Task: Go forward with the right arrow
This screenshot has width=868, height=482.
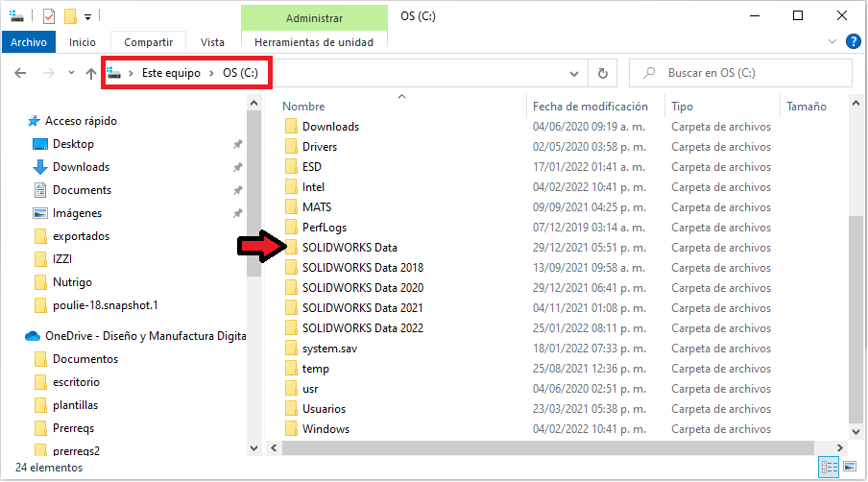Action: [x=49, y=73]
